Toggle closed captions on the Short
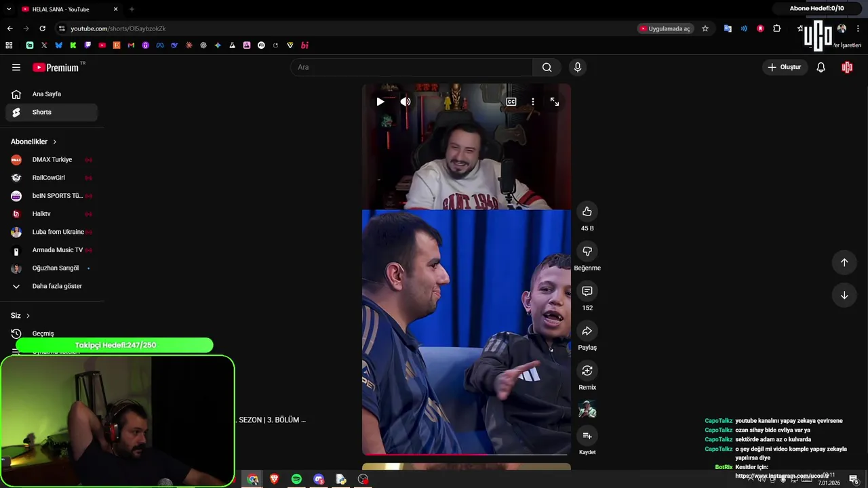868x488 pixels. point(511,102)
